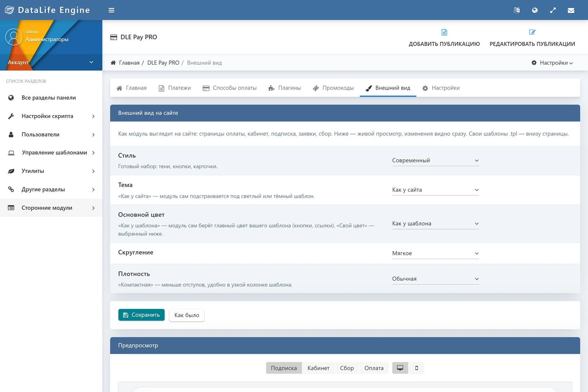Viewport: 588px width, 392px height.
Task: Open DLE Pay PRO breadcrumb link
Action: click(163, 63)
